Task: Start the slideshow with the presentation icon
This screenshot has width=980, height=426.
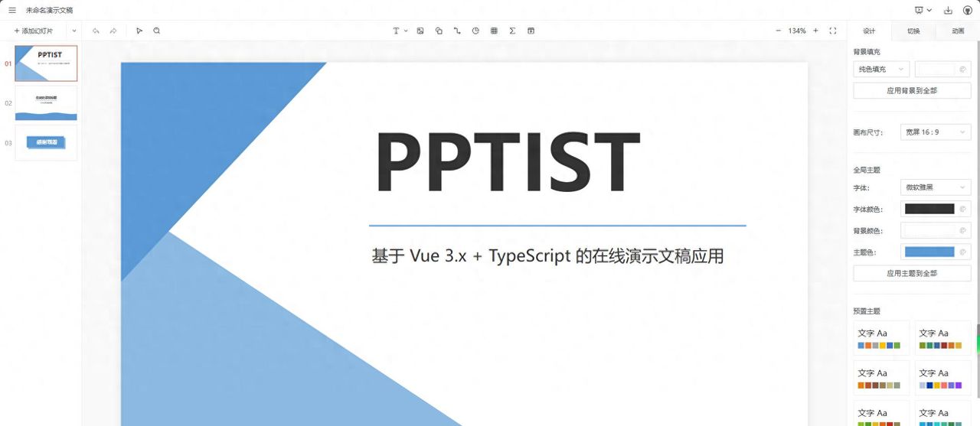Action: click(x=919, y=10)
